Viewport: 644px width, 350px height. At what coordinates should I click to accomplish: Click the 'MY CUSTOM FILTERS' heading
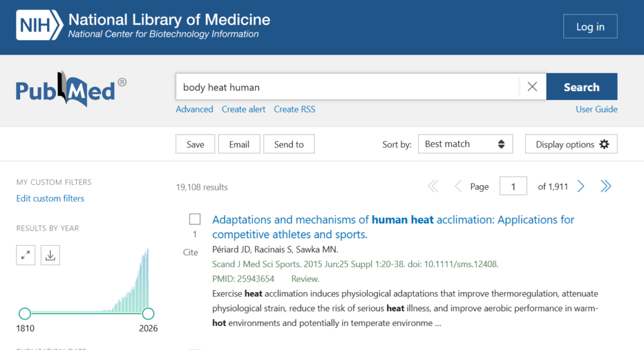pyautogui.click(x=54, y=182)
